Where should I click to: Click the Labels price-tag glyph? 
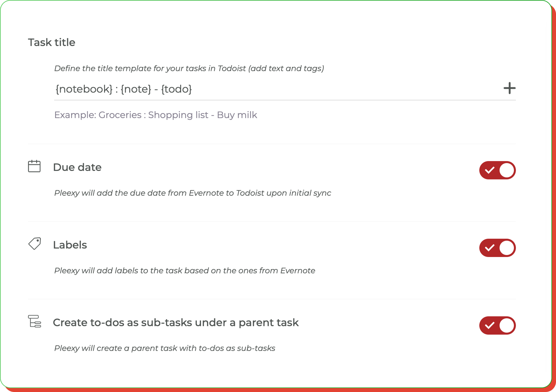tap(34, 244)
